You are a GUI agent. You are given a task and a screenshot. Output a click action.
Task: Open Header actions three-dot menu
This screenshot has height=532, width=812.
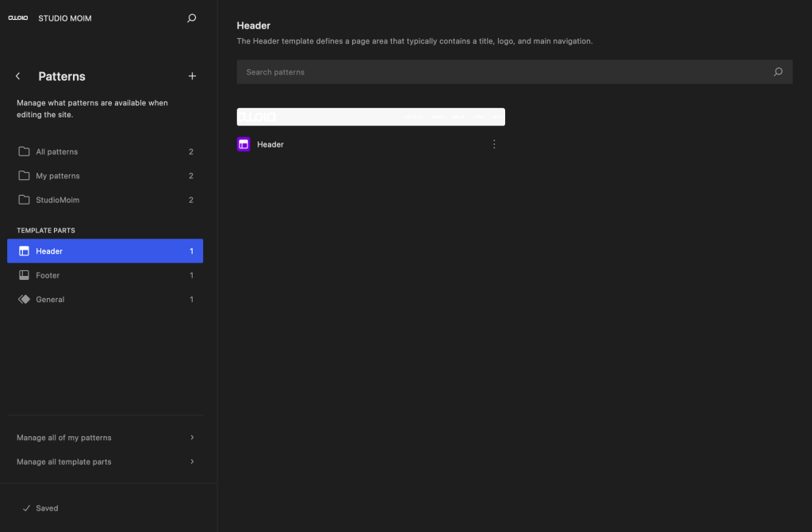click(494, 144)
